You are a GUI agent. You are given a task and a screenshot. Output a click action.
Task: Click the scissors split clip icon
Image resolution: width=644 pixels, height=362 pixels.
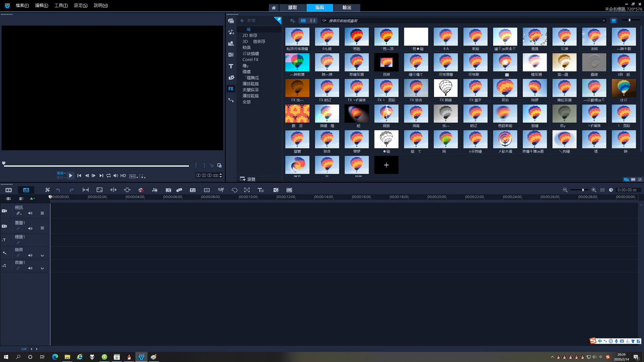[212, 166]
